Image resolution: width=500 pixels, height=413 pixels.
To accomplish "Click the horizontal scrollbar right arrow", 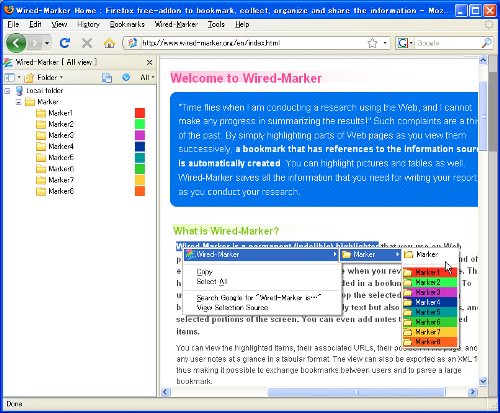I will (472, 392).
